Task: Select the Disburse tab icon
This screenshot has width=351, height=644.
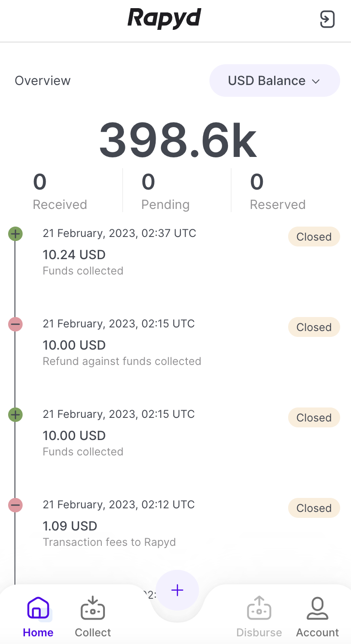Action: 259,616
